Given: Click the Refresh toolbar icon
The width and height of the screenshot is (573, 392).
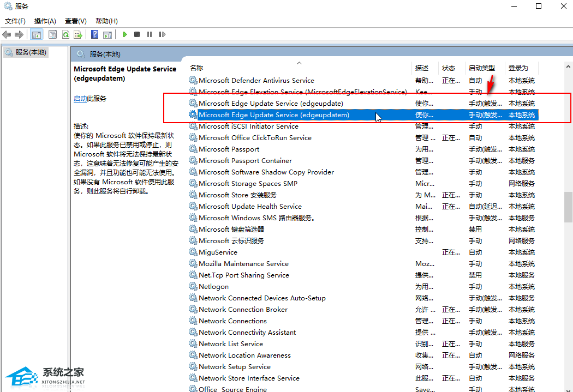Looking at the screenshot, I should tap(66, 35).
